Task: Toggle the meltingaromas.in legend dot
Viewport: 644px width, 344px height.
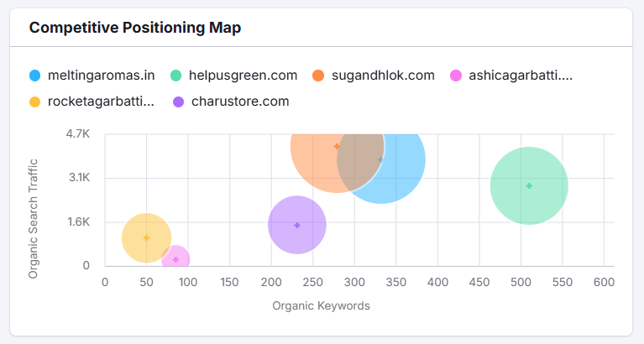Action: coord(35,76)
